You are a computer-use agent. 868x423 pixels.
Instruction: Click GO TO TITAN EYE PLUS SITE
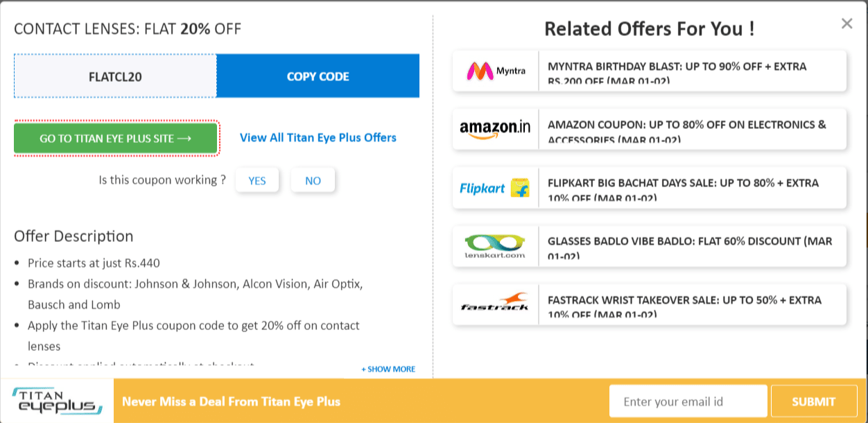(116, 138)
